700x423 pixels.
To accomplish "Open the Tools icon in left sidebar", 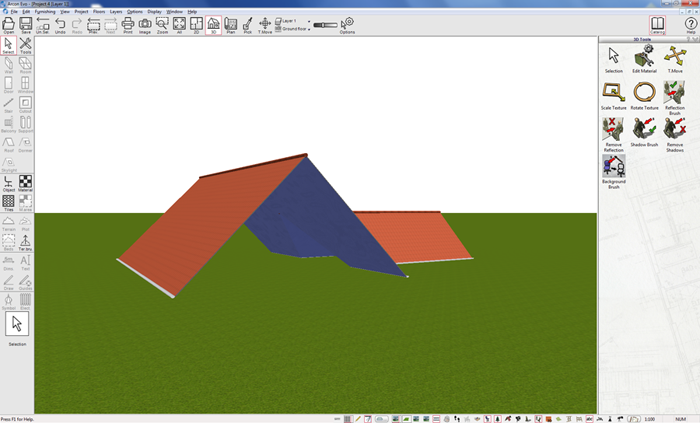I will tap(25, 46).
